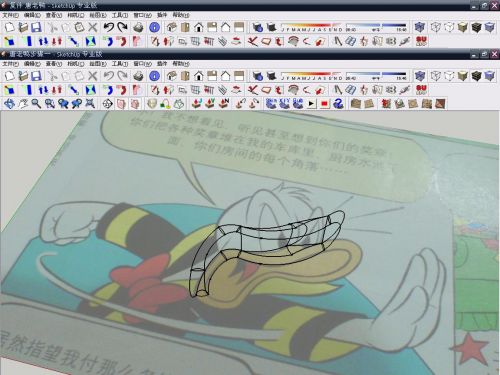Stop animation with the red square button

(x=324, y=104)
